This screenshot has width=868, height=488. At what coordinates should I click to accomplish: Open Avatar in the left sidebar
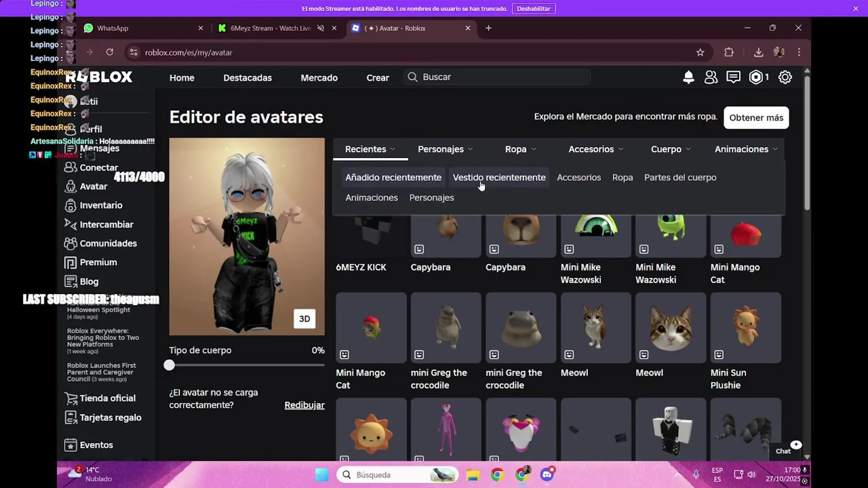[x=85, y=186]
